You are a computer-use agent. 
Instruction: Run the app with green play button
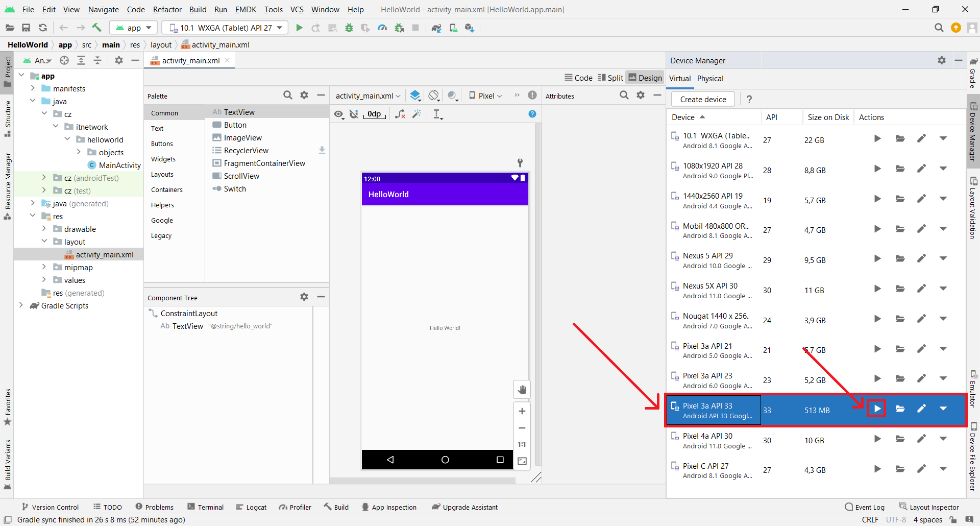point(300,28)
